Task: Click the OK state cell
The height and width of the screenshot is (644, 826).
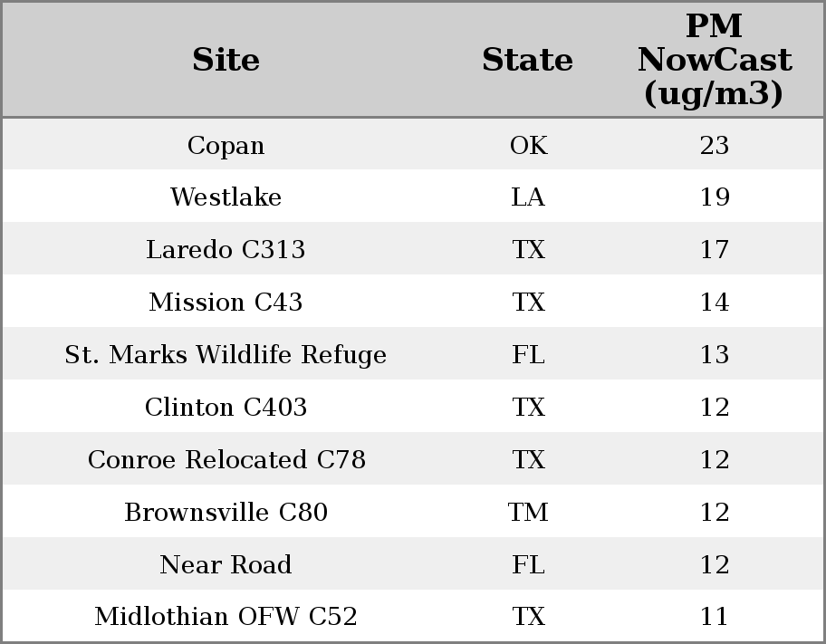Action: (528, 145)
